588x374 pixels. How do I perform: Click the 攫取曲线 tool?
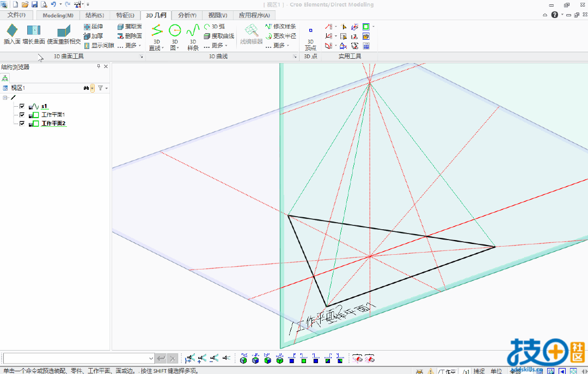(219, 36)
